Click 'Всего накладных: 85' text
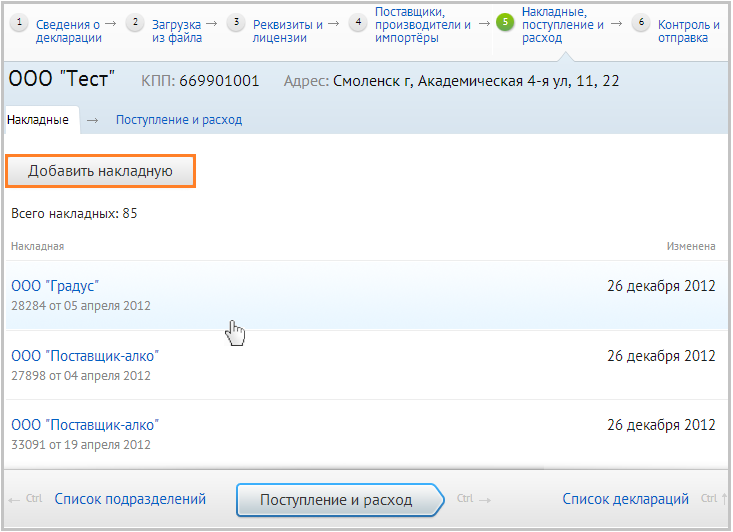Image resolution: width=733 pixels, height=532 pixels. (74, 214)
